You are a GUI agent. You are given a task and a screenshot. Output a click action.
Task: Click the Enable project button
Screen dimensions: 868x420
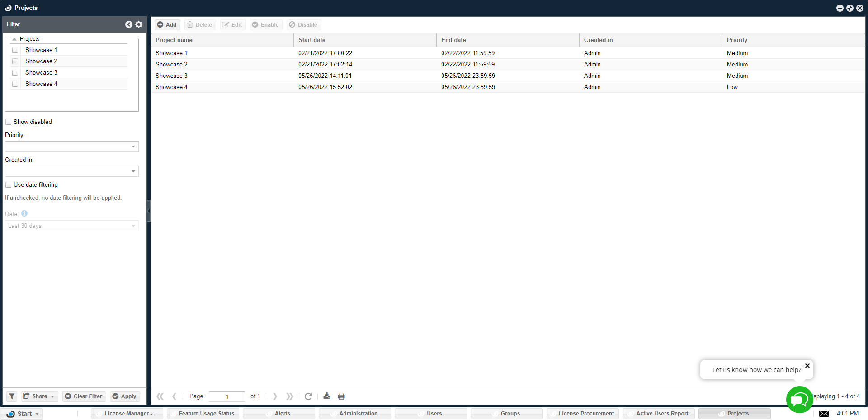point(265,25)
